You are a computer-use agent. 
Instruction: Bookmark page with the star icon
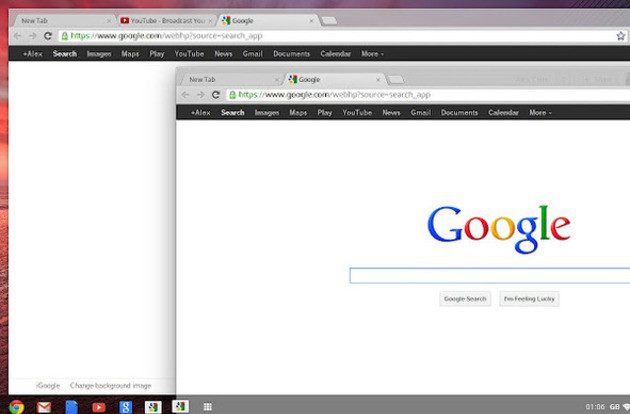pos(620,36)
